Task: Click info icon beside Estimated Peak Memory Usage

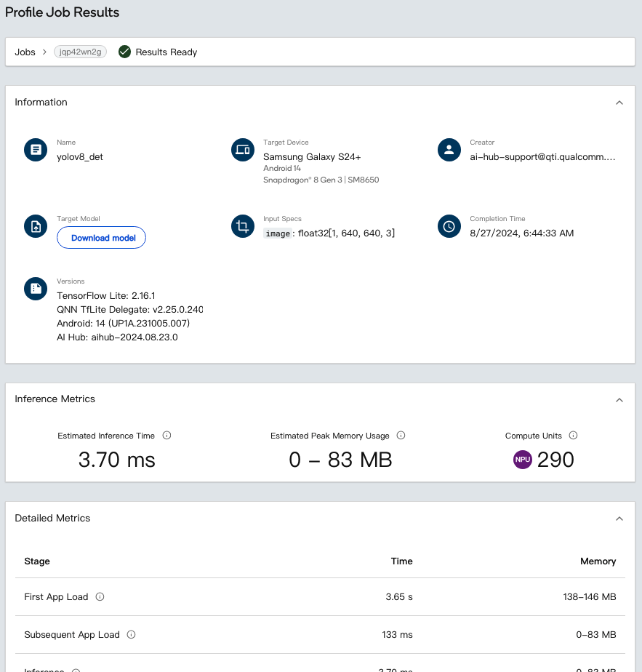Action: pyautogui.click(x=401, y=436)
